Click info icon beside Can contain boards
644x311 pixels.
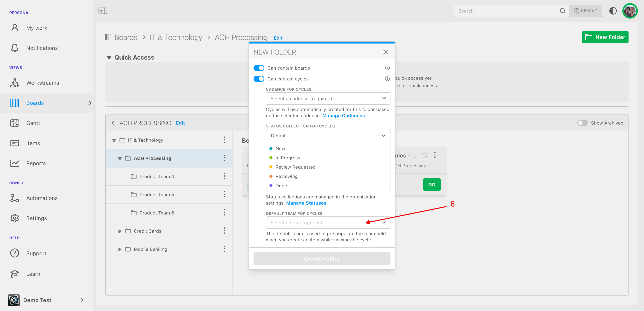(x=387, y=68)
